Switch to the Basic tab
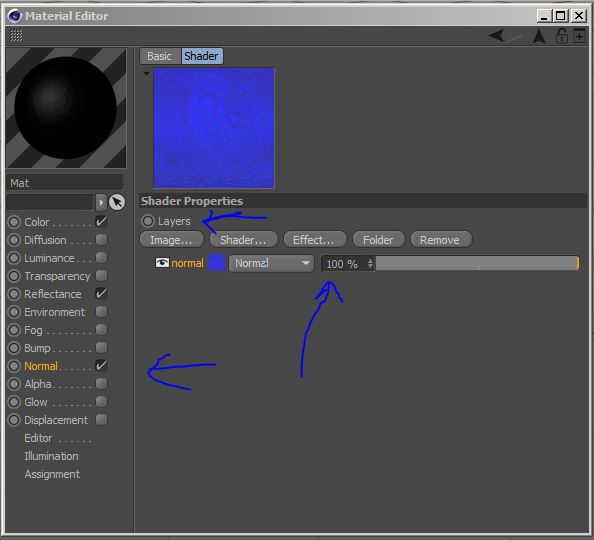594x540 pixels. pyautogui.click(x=160, y=56)
